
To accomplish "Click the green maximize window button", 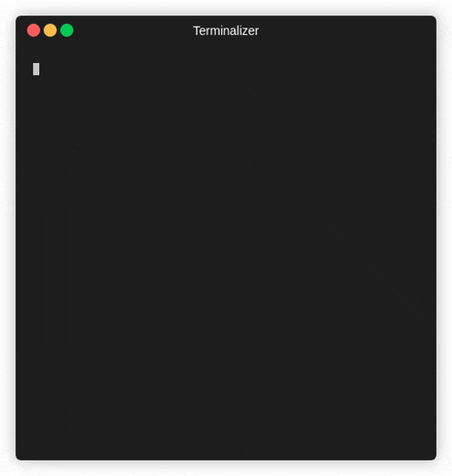I will [x=67, y=30].
